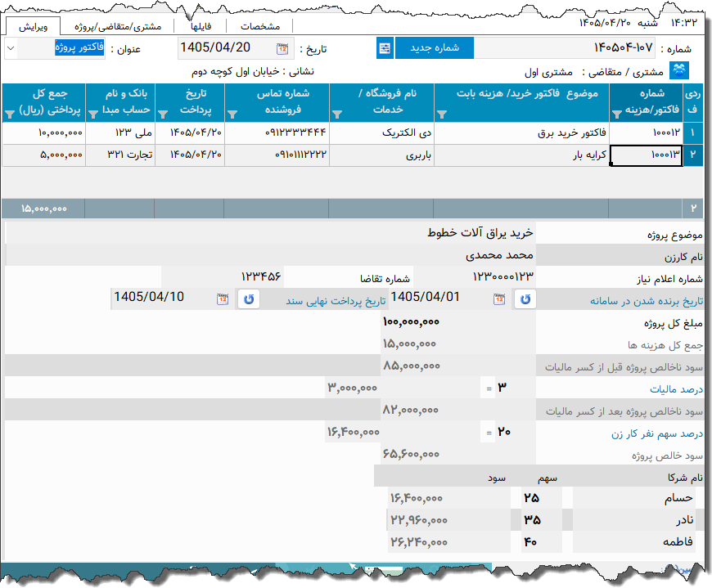This screenshot has width=712, height=588.
Task: Click the نام کارزن field محمد محمدی
Action: [x=271, y=255]
